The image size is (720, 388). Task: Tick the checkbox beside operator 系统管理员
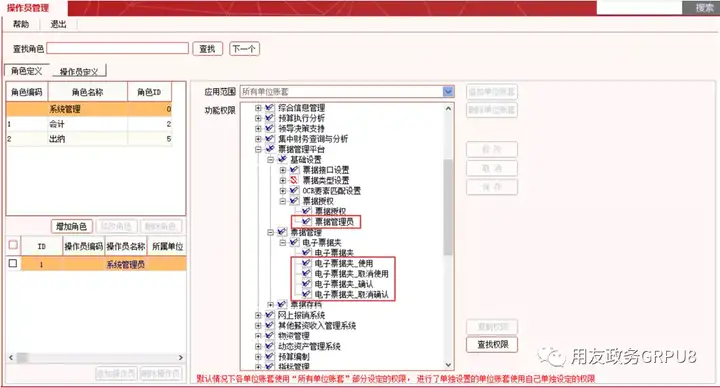[x=13, y=264]
